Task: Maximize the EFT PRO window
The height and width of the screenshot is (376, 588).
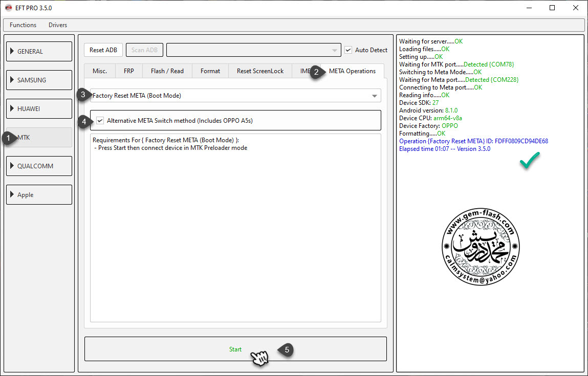Action: click(552, 8)
